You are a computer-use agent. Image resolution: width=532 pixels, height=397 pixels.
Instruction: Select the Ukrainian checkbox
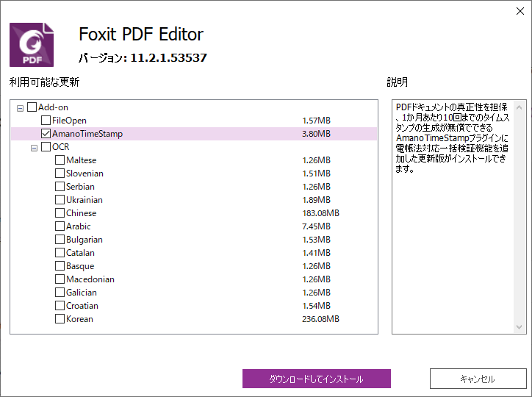click(60, 200)
